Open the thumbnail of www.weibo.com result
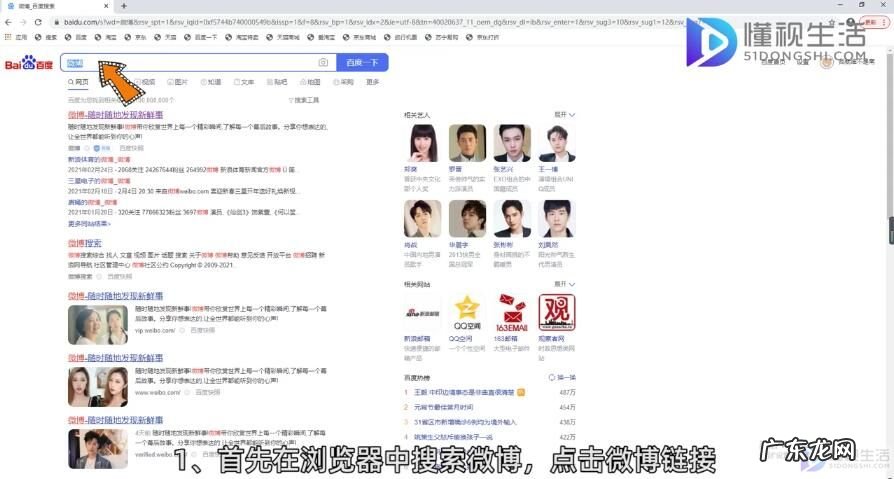 (x=97, y=387)
